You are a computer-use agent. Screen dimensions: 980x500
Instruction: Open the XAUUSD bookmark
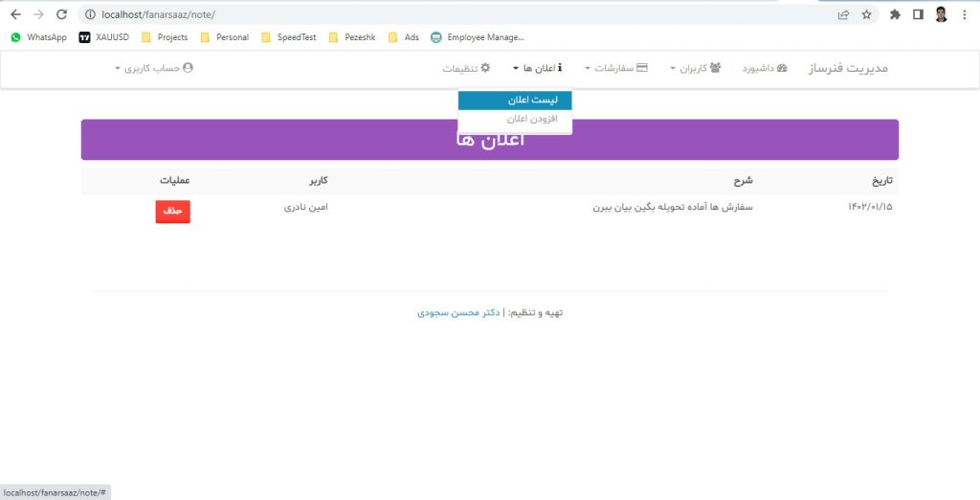tap(103, 37)
